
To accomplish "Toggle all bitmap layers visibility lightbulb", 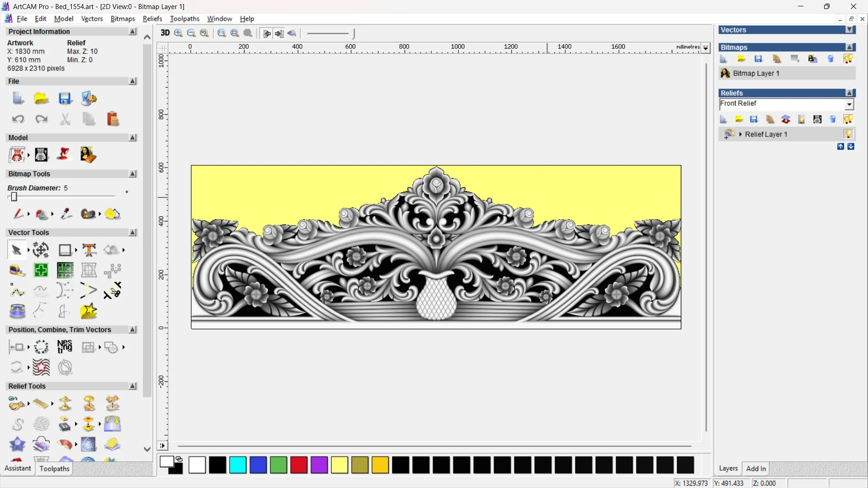I will click(x=848, y=59).
